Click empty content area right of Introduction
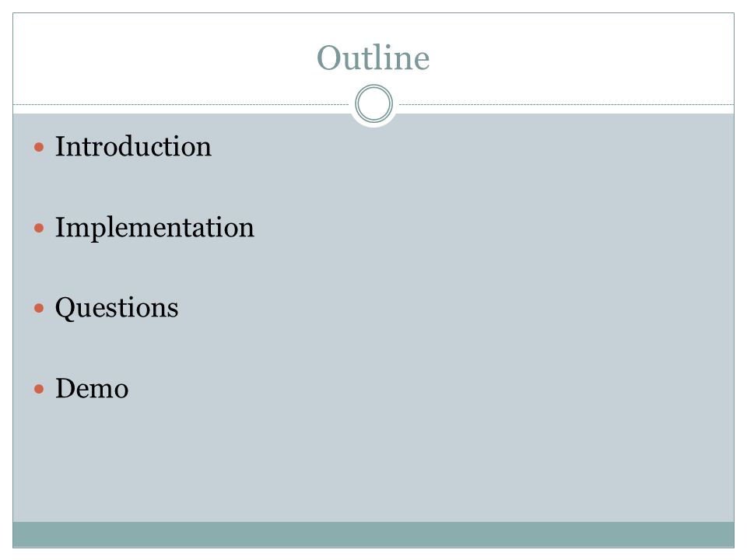Image resolution: width=747 pixels, height=560 pixels. click(x=472, y=146)
